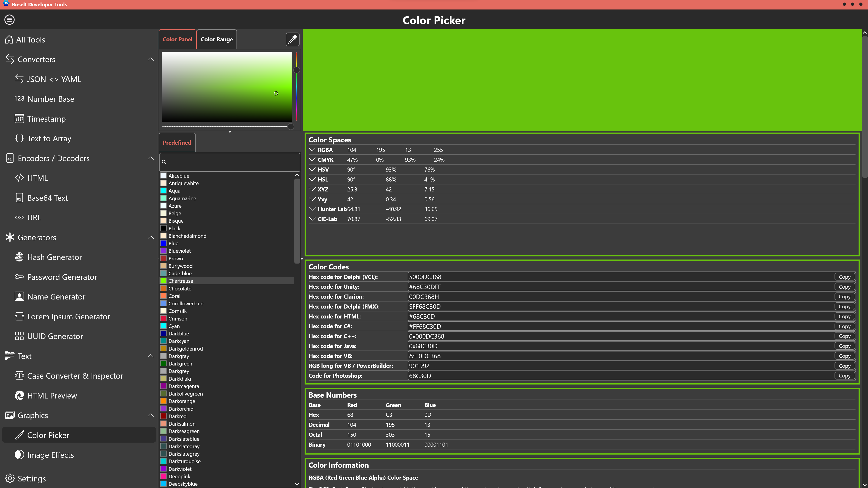868x488 pixels.
Task: Switch to the Color Range tab
Action: pos(217,39)
